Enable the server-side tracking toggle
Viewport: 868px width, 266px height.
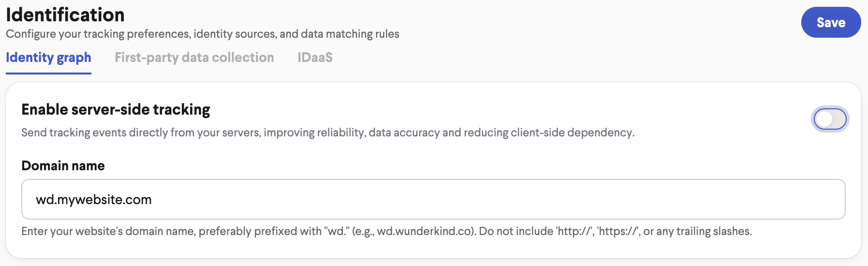click(x=830, y=119)
